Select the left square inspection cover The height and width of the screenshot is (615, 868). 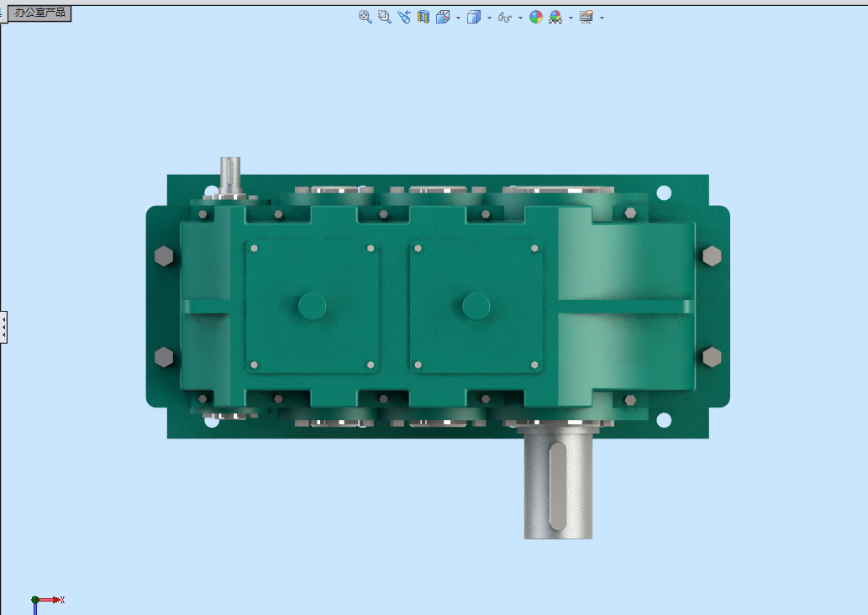click(x=313, y=306)
